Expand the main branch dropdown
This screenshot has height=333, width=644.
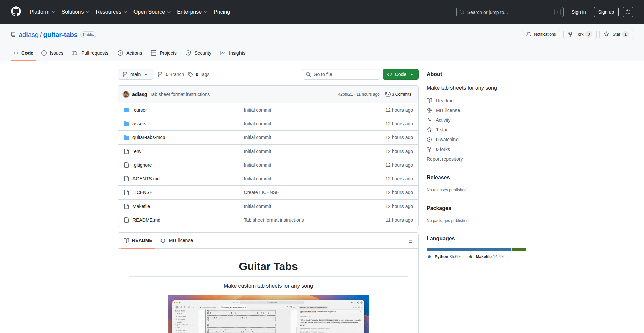pos(135,74)
